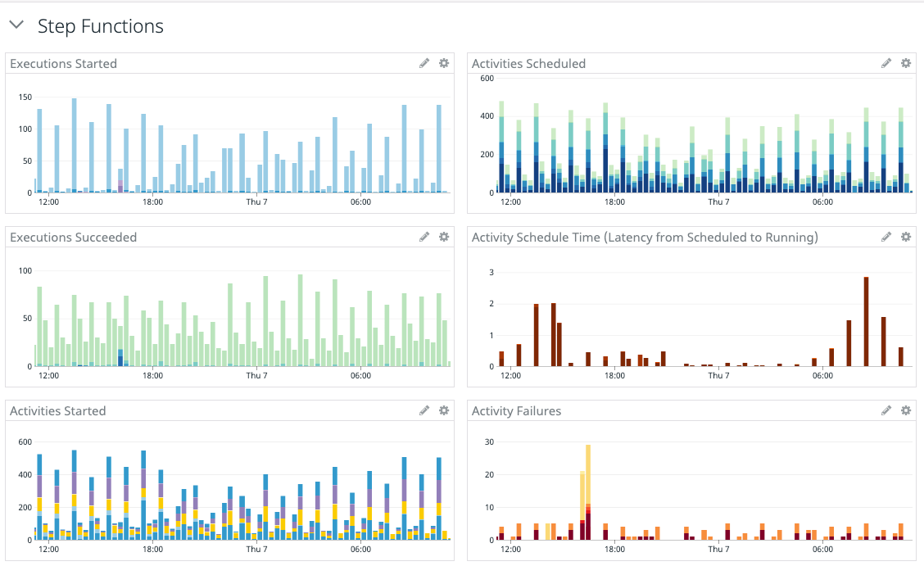Click the 12:00 label in Activity Failures chart
The height and width of the screenshot is (566, 924).
pyautogui.click(x=510, y=550)
